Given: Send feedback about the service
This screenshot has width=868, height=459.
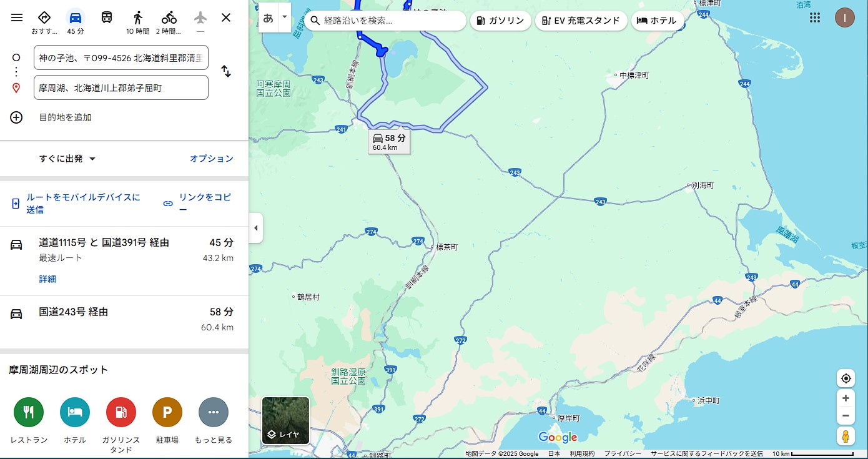Looking at the screenshot, I should tap(707, 454).
